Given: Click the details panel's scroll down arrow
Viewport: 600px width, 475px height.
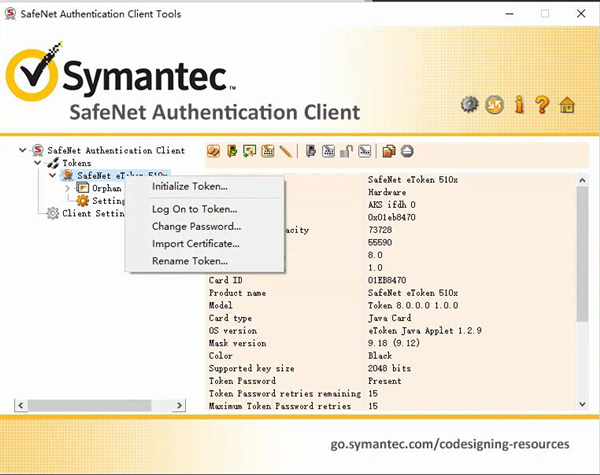Looking at the screenshot, I should pyautogui.click(x=582, y=404).
